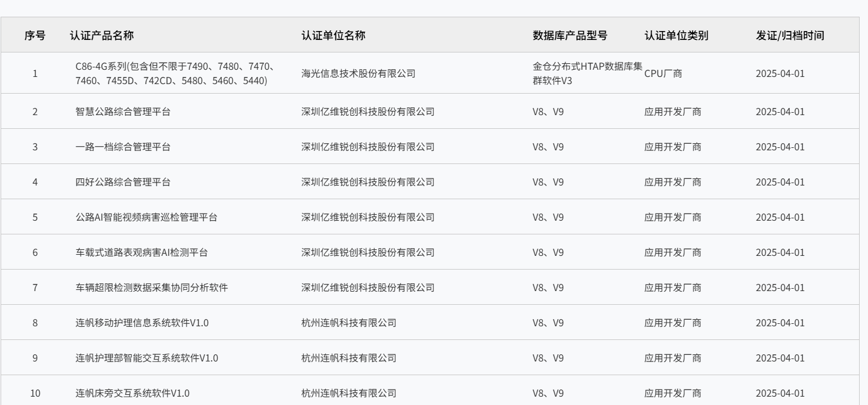This screenshot has width=868, height=405.
Task: Select 连帆床旁交互系统软件V1.0 entry
Action: (132, 393)
